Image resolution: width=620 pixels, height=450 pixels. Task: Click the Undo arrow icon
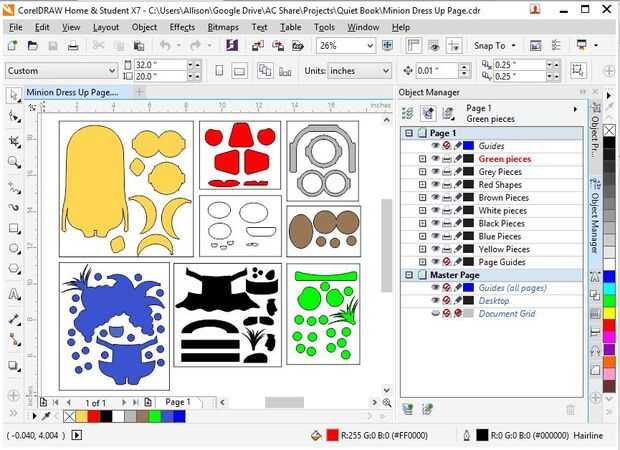tap(165, 46)
